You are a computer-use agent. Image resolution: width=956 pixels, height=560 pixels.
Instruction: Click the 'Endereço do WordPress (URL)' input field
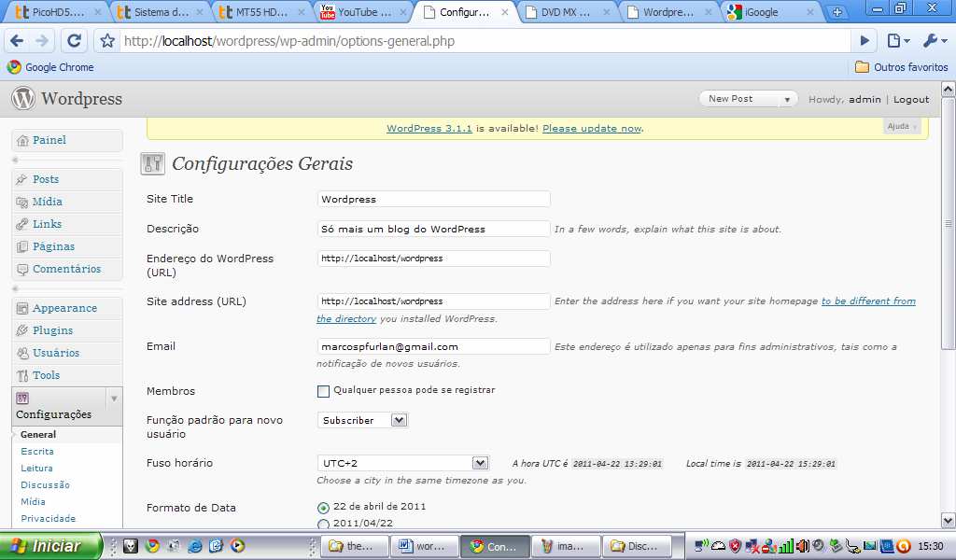pos(433,259)
